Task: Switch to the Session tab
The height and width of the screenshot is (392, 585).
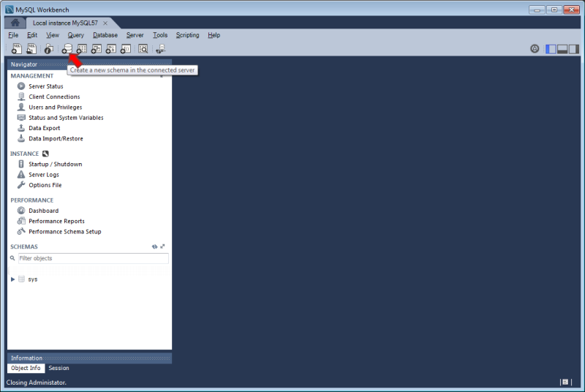Action: tap(58, 368)
